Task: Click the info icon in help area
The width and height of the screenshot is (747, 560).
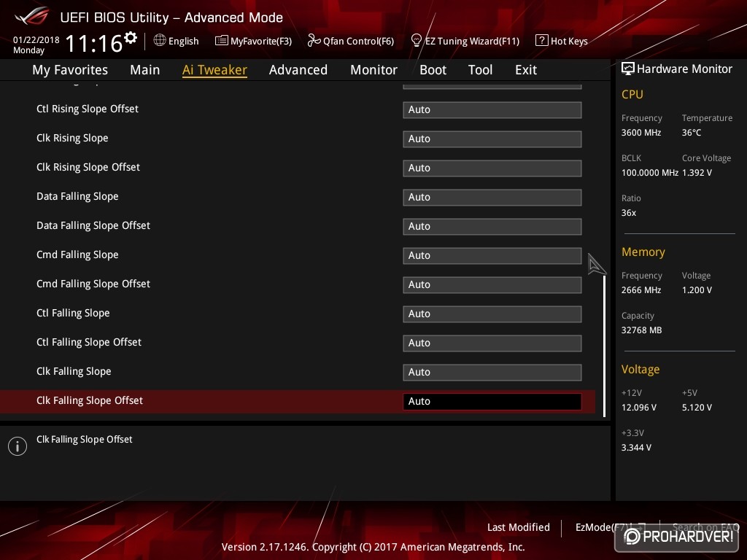Action: point(18,446)
